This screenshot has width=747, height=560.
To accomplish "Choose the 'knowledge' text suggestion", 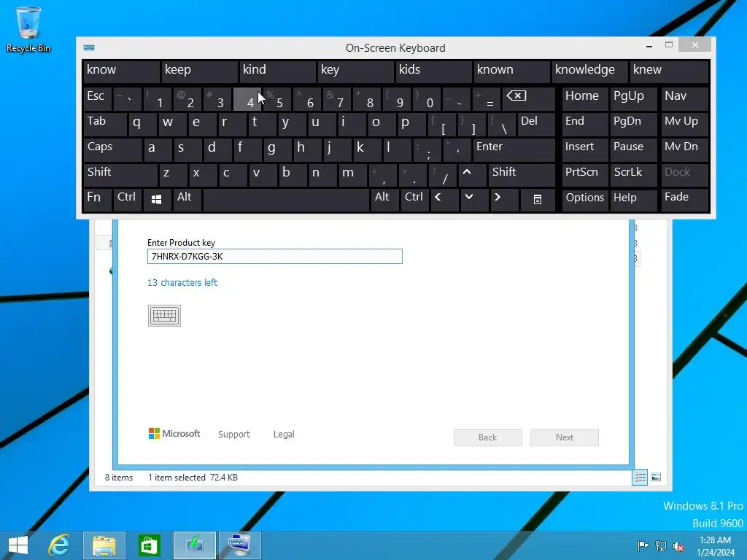I will [589, 71].
